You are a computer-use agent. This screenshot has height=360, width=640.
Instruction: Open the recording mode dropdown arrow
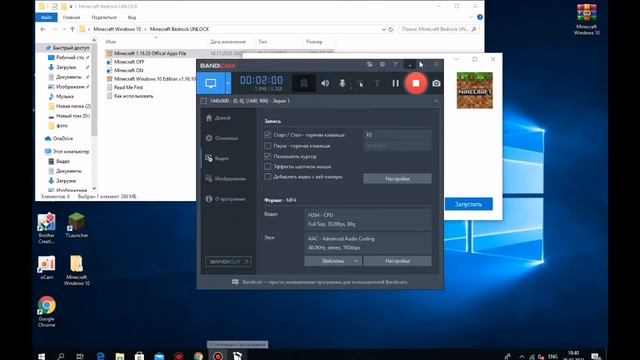(x=228, y=83)
